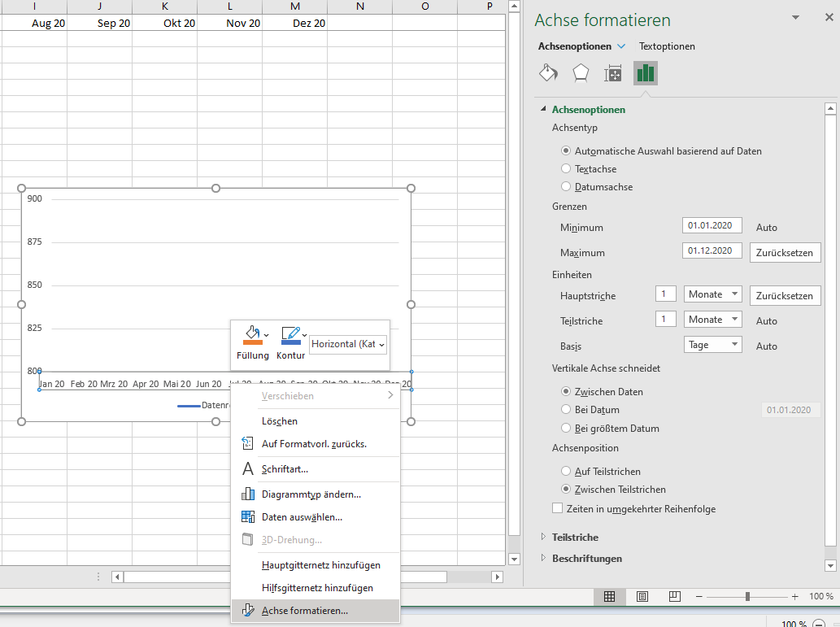Click the Kontur pen icon
This screenshot has width=840, height=627.
tap(290, 335)
